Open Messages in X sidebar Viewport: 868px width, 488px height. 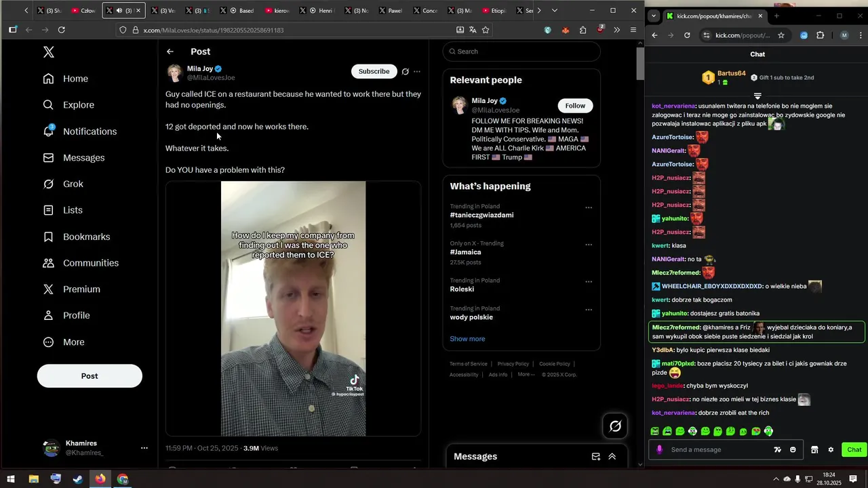[x=74, y=158]
